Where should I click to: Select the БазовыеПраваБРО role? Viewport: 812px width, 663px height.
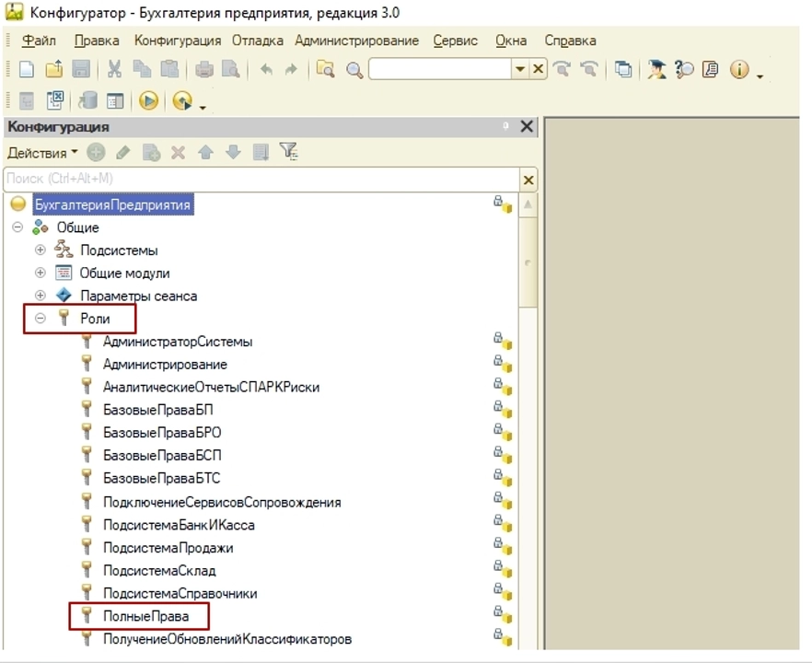162,433
